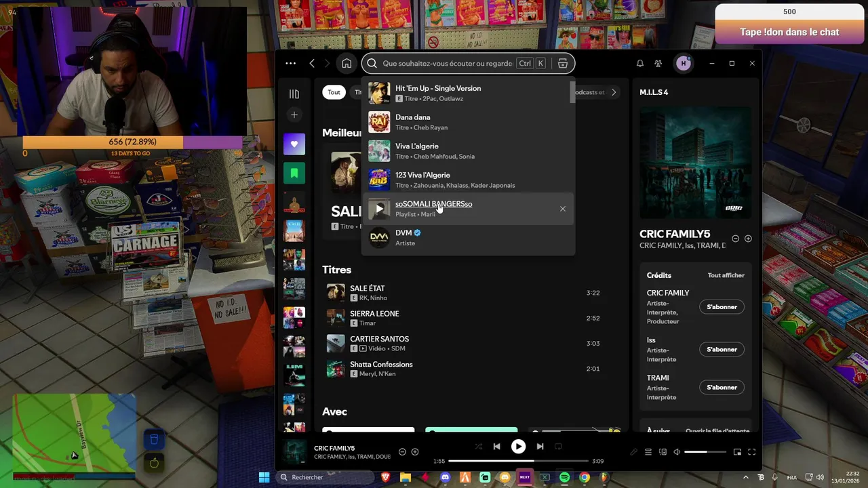Image resolution: width=868 pixels, height=488 pixels.
Task: Open the friends activity icon
Action: (x=658, y=63)
